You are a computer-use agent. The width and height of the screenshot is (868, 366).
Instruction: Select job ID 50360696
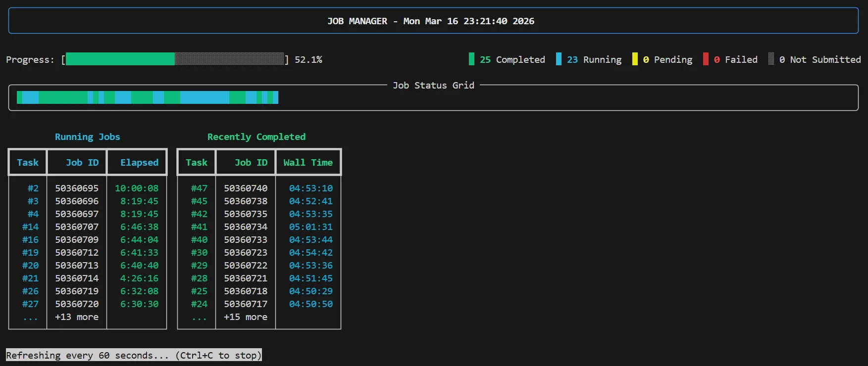(x=77, y=201)
